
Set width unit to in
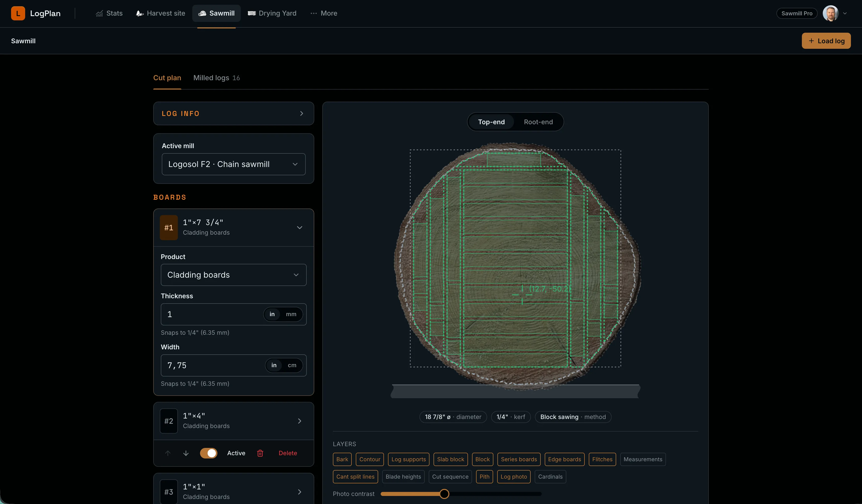(274, 365)
